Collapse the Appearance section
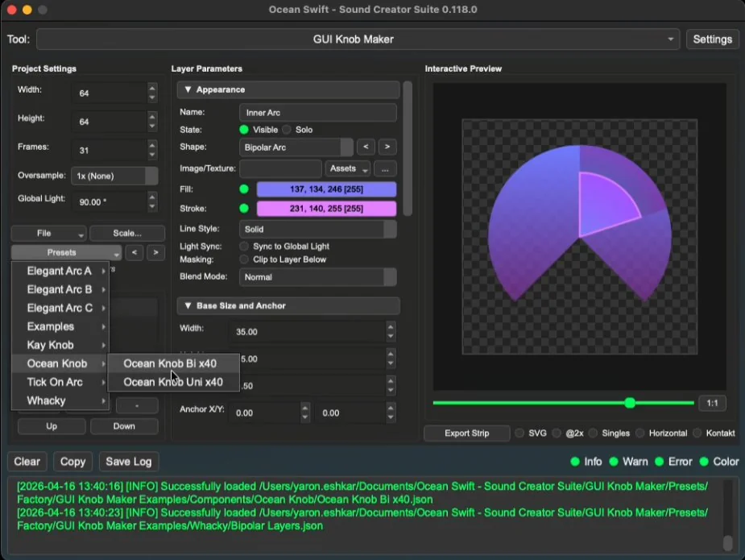This screenshot has height=560, width=745. (288, 90)
